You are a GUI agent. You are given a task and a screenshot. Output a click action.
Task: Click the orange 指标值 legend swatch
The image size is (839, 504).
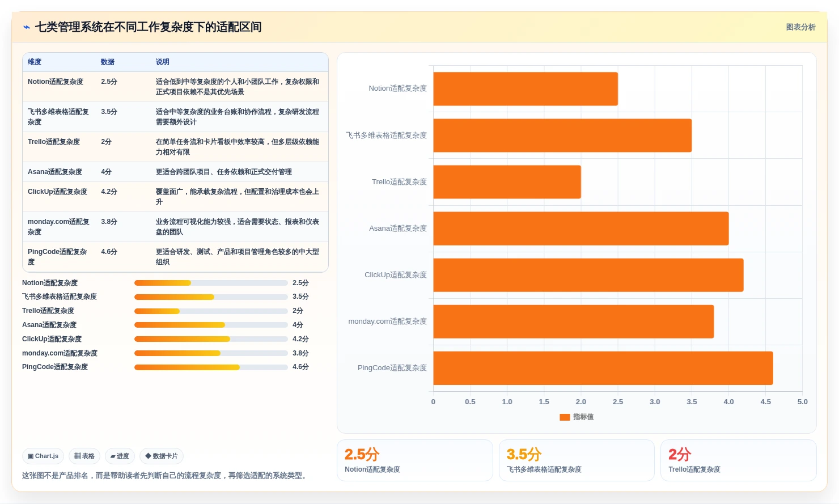(x=565, y=417)
